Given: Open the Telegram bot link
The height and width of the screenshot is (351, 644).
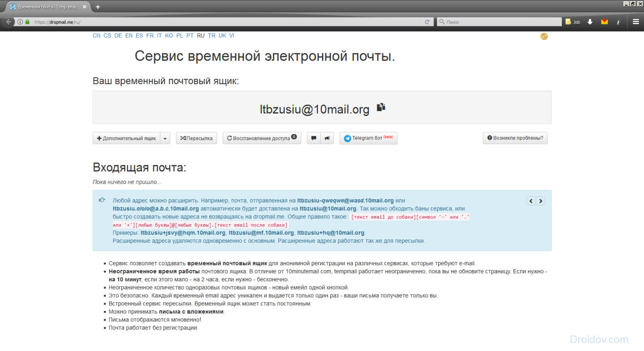Looking at the screenshot, I should pyautogui.click(x=368, y=138).
